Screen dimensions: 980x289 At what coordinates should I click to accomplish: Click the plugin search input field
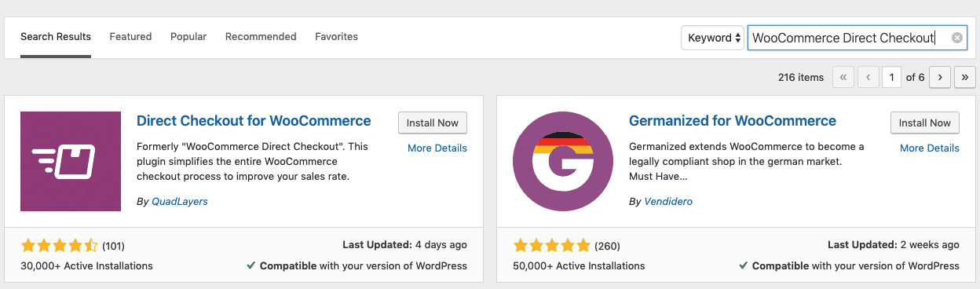click(x=857, y=38)
